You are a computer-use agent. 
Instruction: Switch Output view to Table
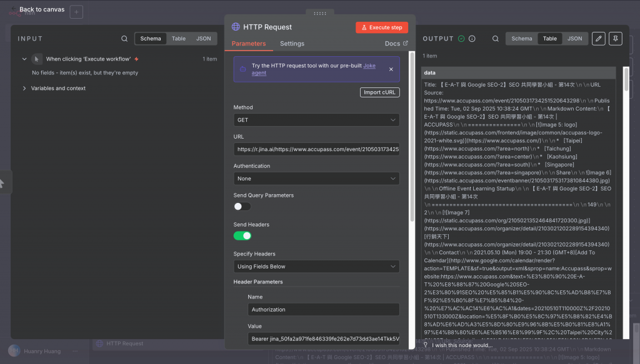coord(549,38)
